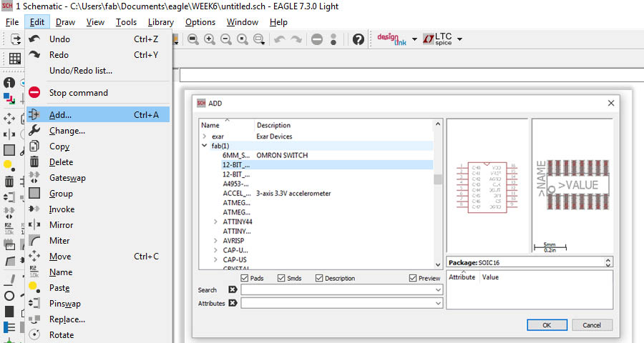Expand the exar library node
Viewport: 644px width, 343px height.
[205, 136]
